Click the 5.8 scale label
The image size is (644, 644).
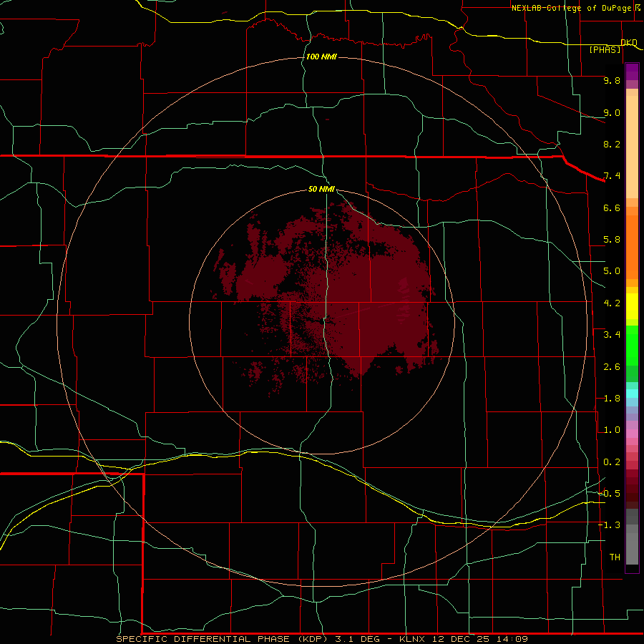(612, 240)
